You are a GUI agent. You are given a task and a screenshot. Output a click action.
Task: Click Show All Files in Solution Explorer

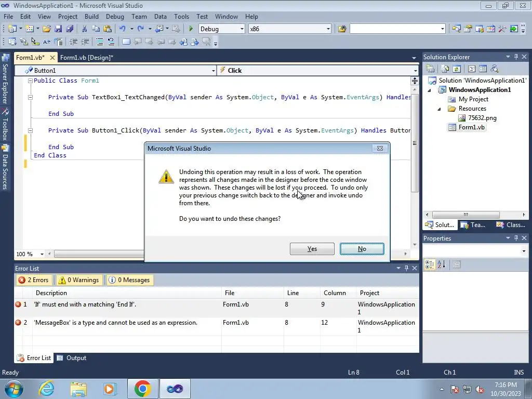pyautogui.click(x=445, y=69)
